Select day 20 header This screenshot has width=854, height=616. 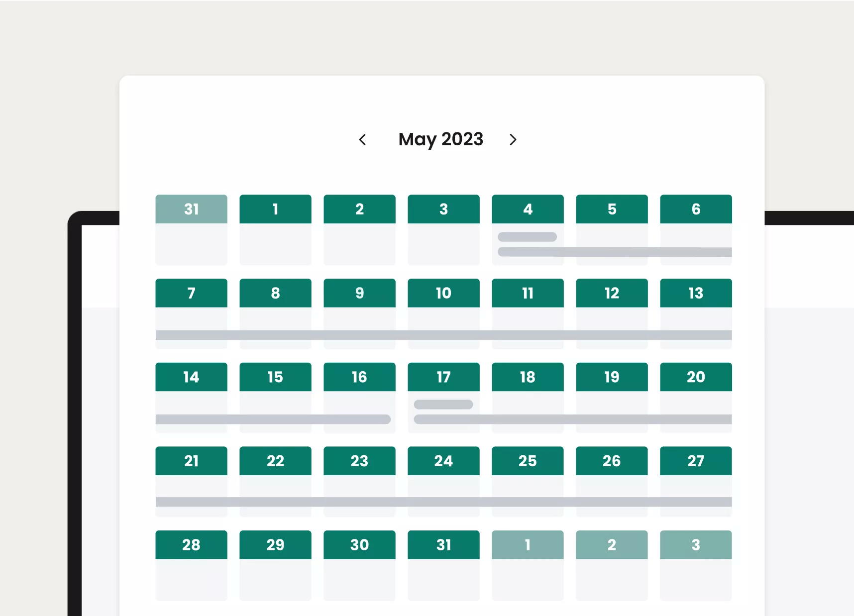point(696,377)
